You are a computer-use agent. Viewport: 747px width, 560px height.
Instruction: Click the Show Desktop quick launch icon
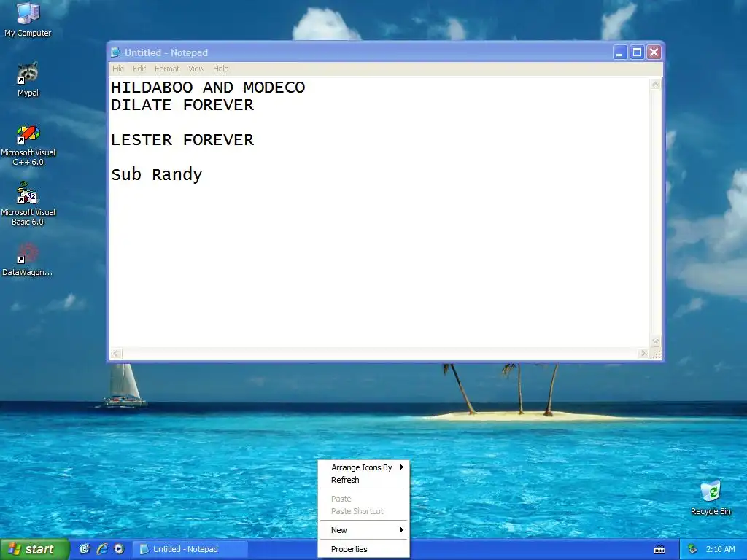[85, 549]
